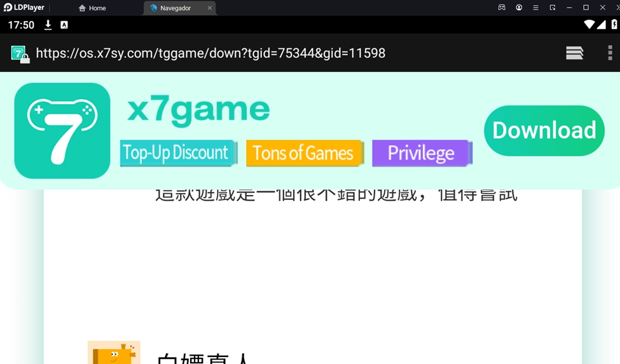The image size is (620, 364).
Task: Click the site security lock icon
Action: tap(20, 55)
